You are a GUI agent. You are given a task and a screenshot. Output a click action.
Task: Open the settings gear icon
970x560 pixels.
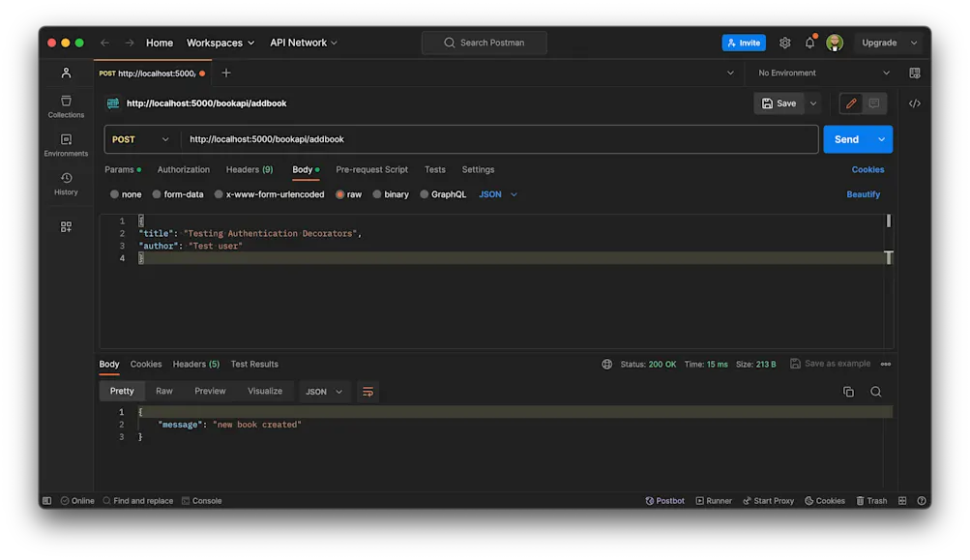785,43
